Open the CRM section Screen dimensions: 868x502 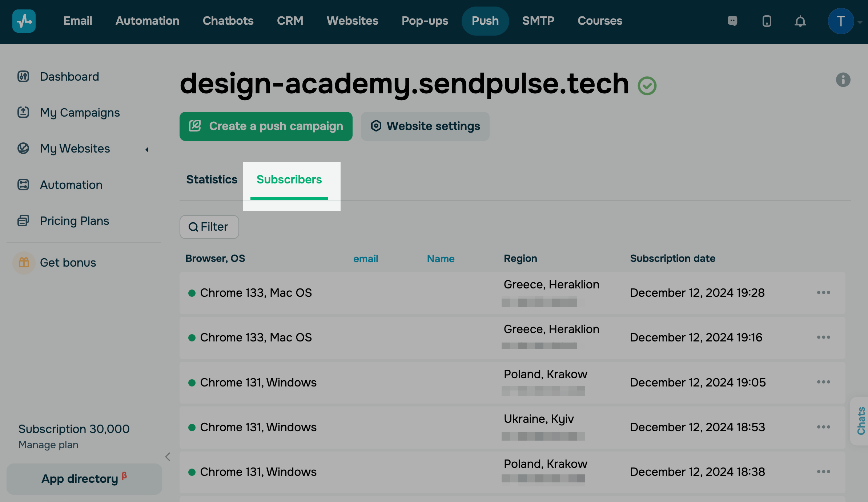tap(290, 21)
